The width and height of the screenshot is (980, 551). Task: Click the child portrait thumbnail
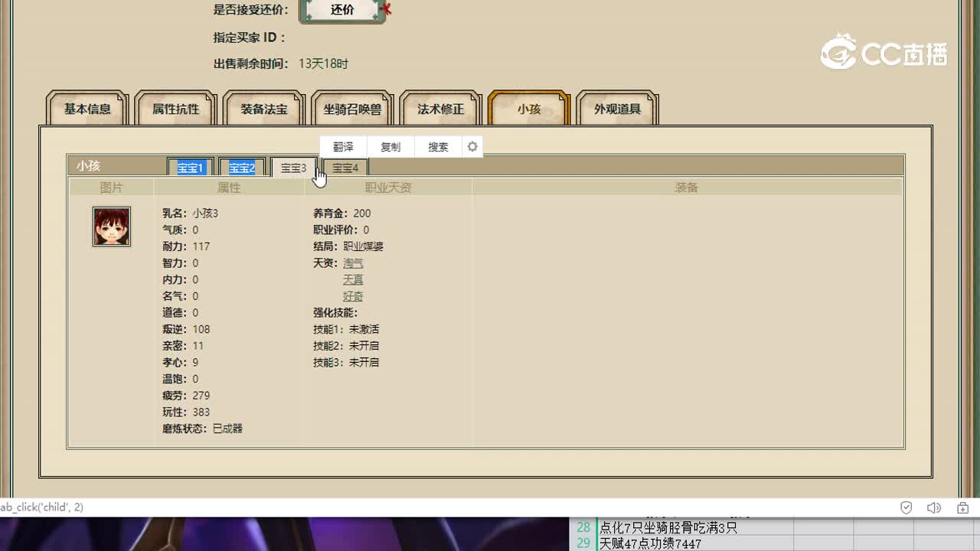112,227
